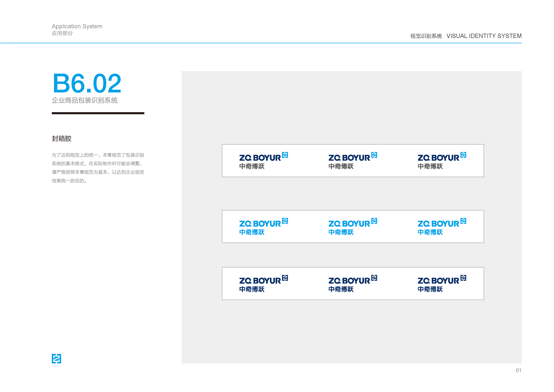Click the light-blue emblem on middle-left logo
554x392 pixels.
(x=285, y=221)
